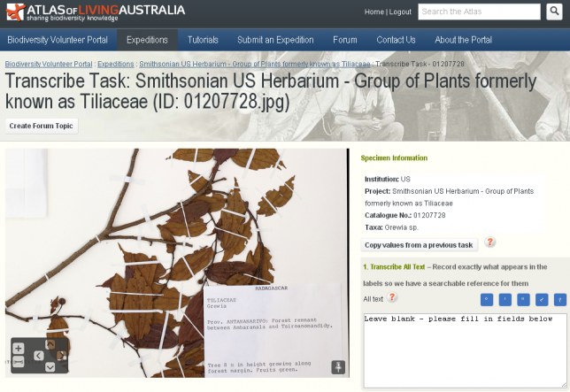Screen dimensions: 570x392
Task: Open help icon beside All text label
Action: pos(392,298)
